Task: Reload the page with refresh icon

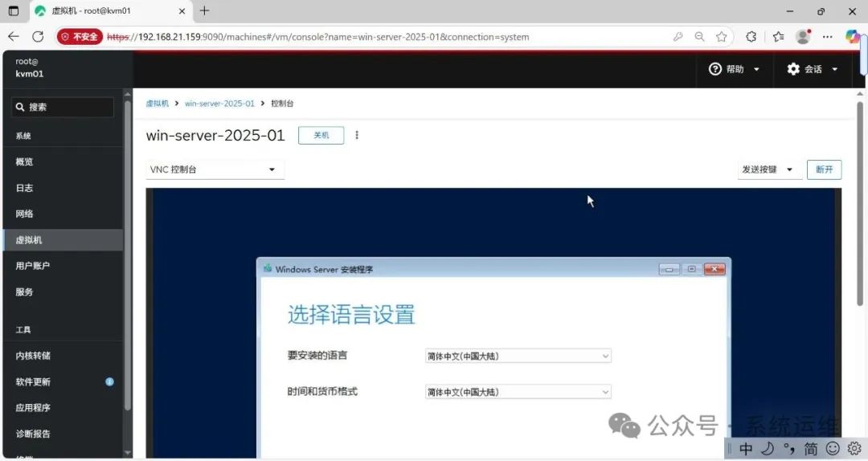Action: coord(38,37)
